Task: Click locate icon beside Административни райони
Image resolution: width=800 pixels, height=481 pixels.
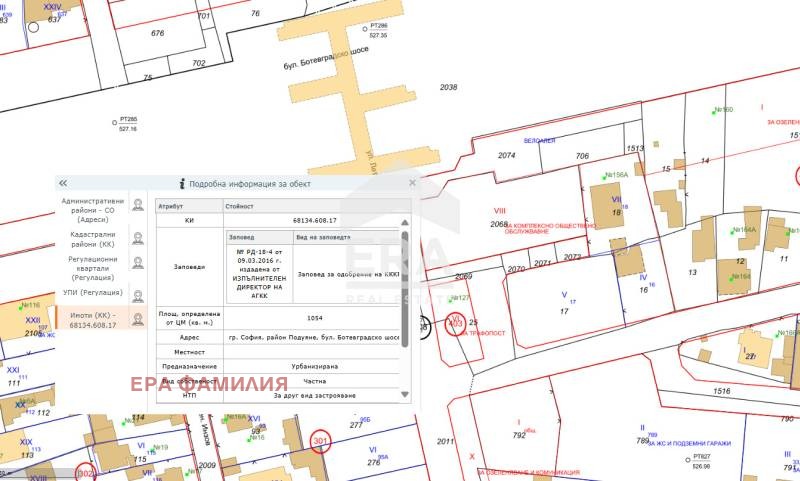Action: [138, 206]
